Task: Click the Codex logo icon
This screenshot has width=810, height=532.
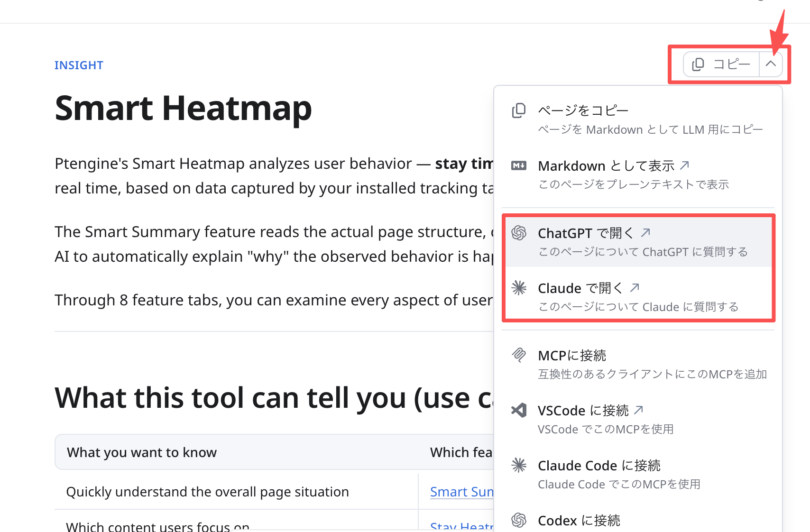Action: [x=519, y=520]
